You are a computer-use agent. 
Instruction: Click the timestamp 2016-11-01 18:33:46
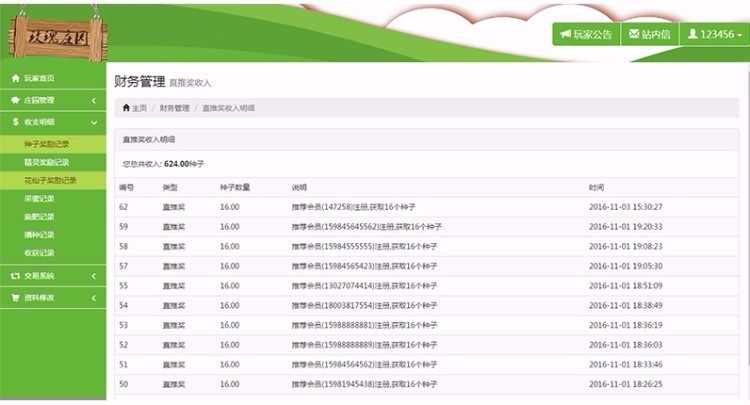tap(626, 364)
